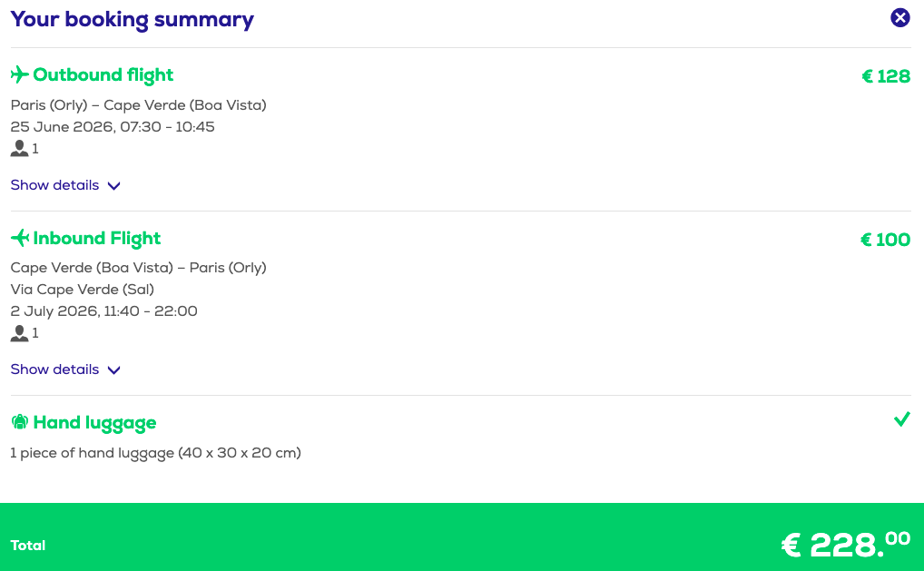924x571 pixels.
Task: Click the inbound flight passenger icon
Action: point(19,333)
